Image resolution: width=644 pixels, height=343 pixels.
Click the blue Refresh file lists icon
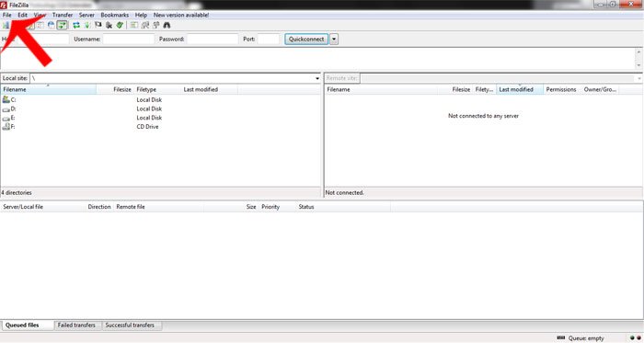coord(76,25)
